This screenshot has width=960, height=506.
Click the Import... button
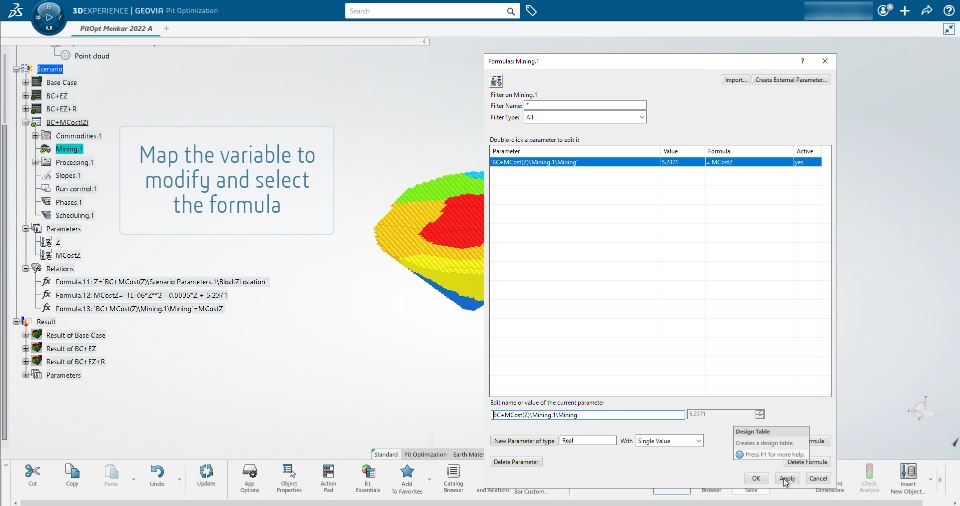(x=735, y=80)
